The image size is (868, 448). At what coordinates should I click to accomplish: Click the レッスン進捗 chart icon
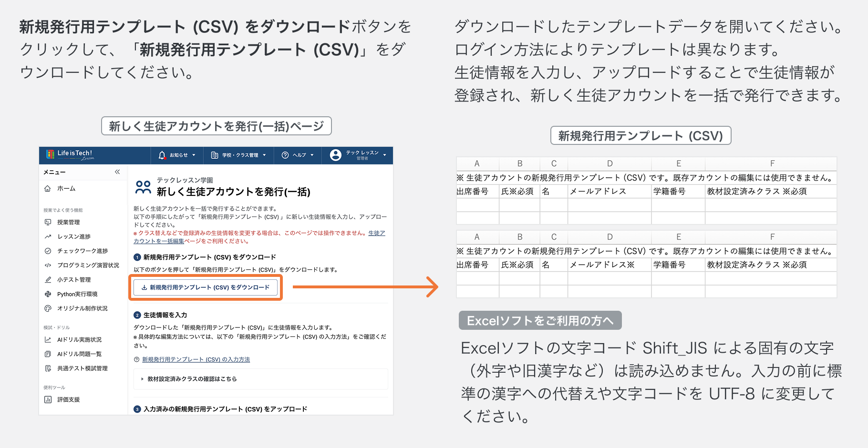point(48,236)
